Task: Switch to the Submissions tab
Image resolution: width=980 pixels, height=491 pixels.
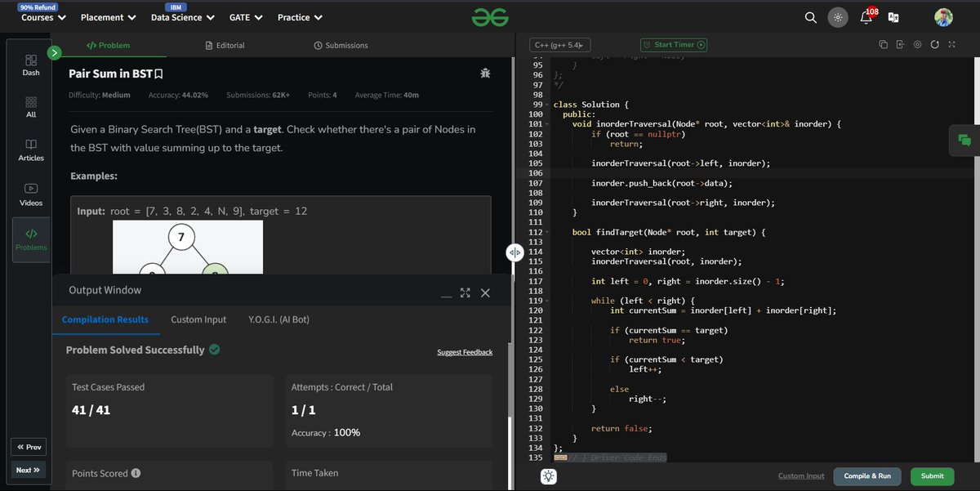Action: pos(341,46)
